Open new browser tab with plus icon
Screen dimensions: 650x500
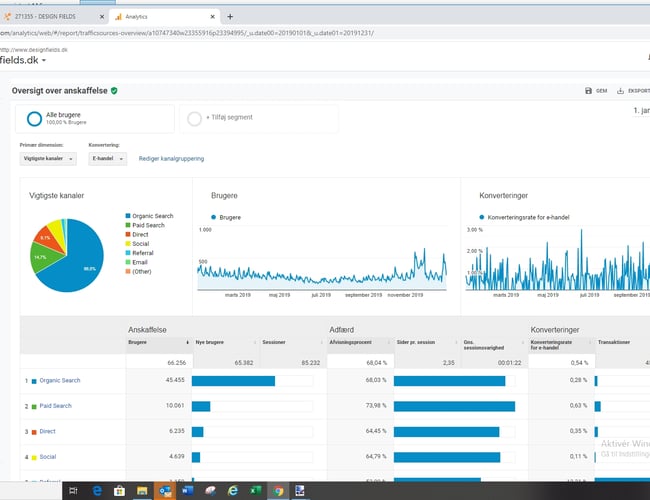(230, 17)
